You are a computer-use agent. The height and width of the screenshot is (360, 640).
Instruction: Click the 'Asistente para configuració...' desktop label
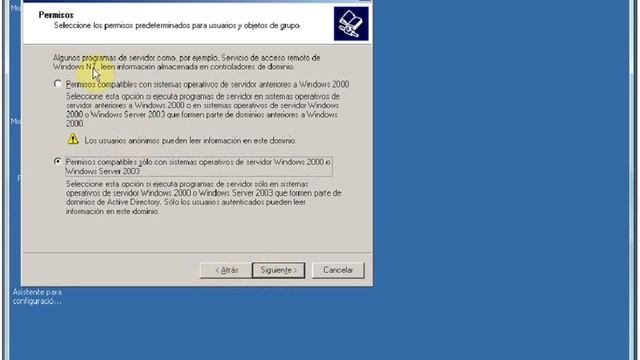[x=37, y=297]
